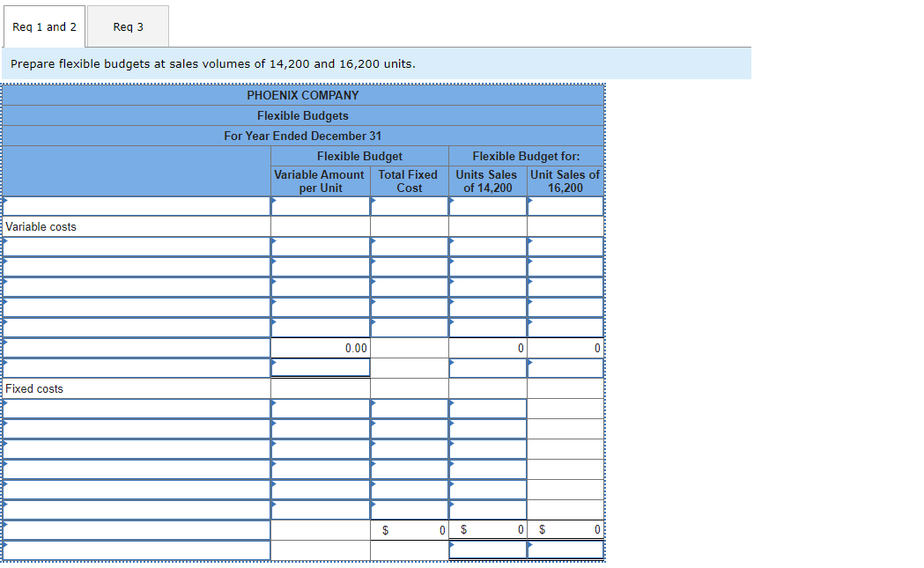Click the $ 0 total under Units Sales of 14,200

point(487,528)
